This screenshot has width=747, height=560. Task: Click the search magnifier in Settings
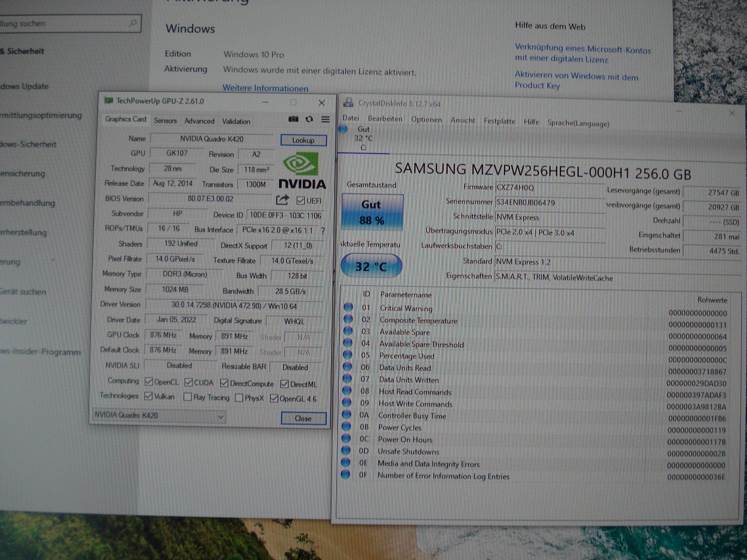coord(133,23)
